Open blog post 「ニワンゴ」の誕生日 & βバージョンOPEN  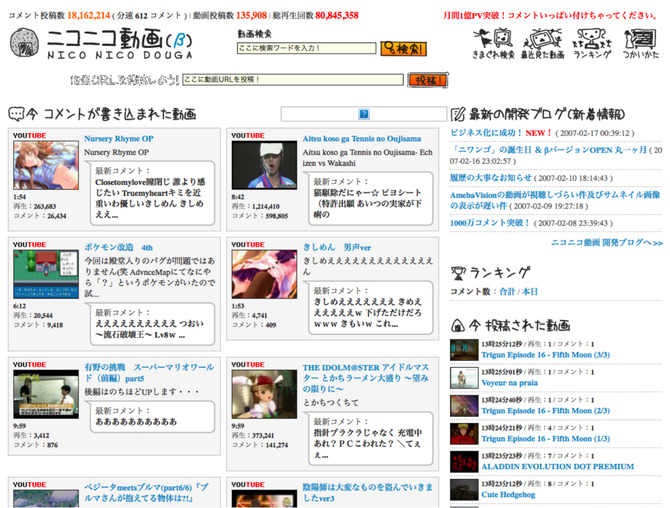549,150
